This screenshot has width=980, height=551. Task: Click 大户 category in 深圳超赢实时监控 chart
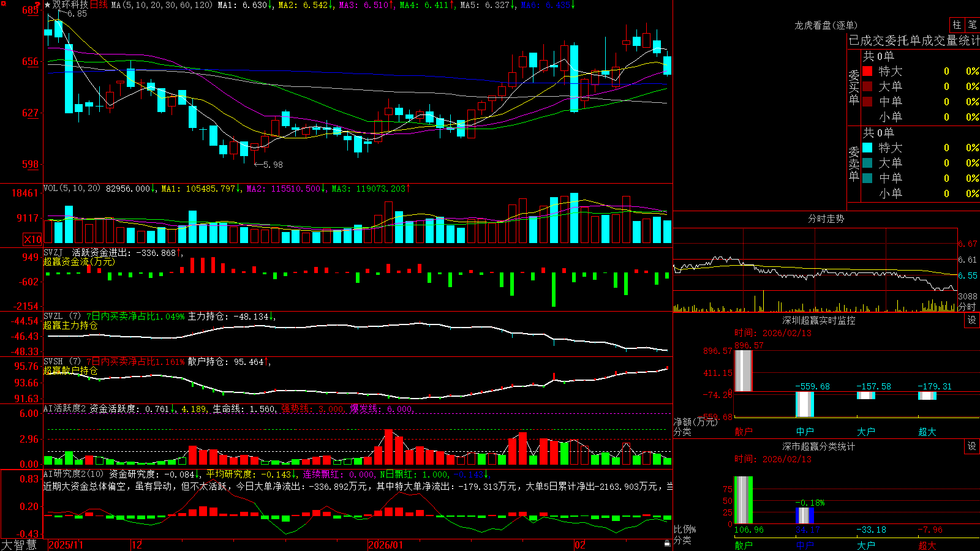(866, 432)
